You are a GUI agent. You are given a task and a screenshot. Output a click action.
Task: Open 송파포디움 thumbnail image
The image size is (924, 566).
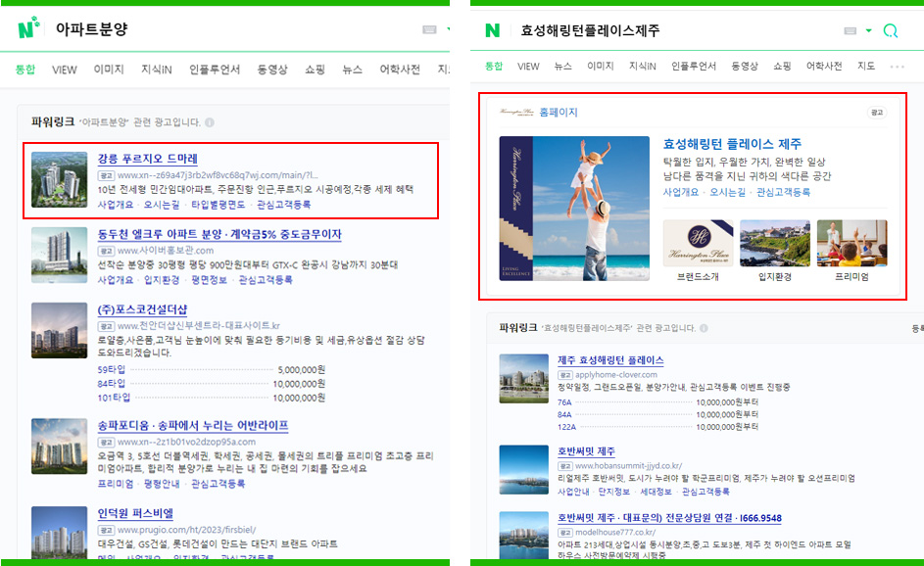click(59, 447)
